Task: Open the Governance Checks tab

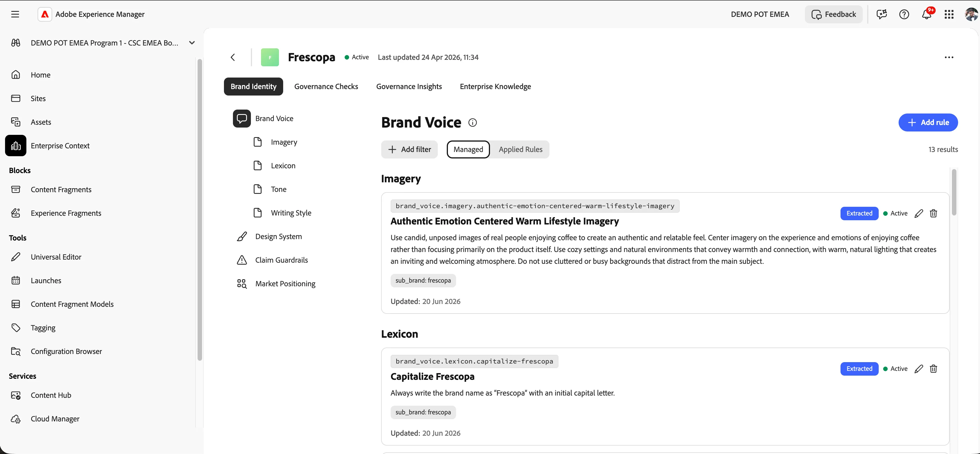Action: coord(326,87)
